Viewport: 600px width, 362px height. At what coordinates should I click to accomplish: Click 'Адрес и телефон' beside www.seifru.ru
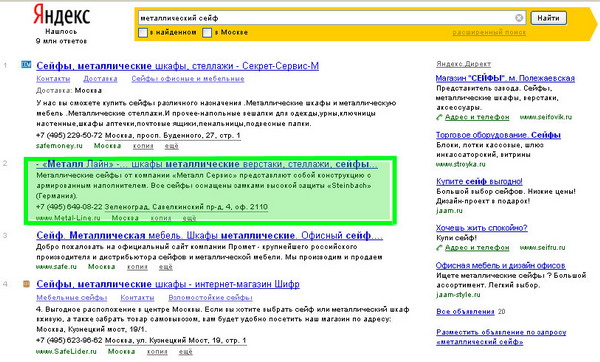[x=477, y=248]
